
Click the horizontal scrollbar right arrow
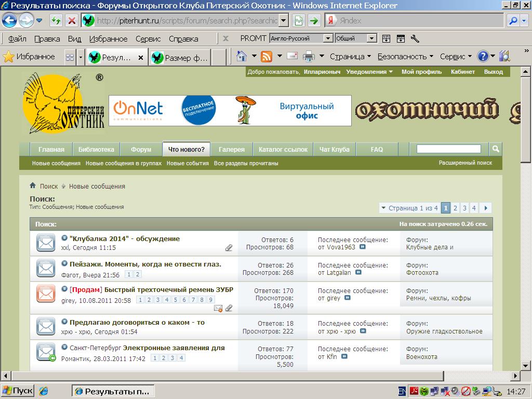516,375
